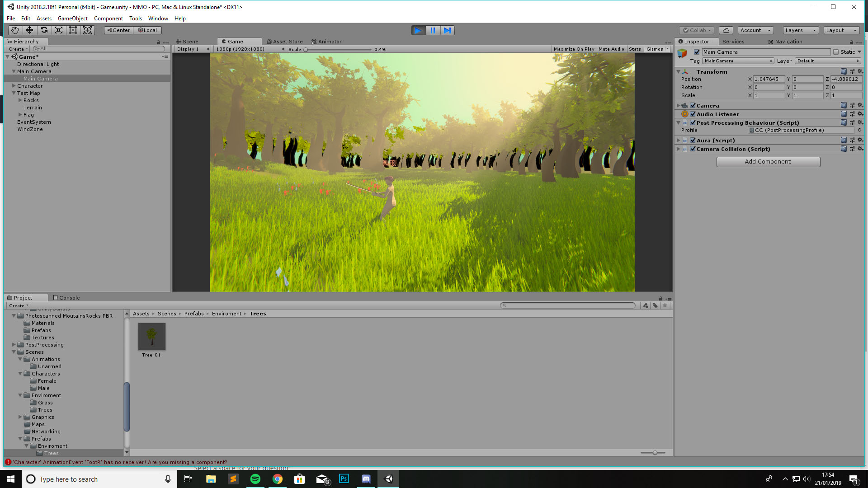
Task: Toggle Maximize On Play
Action: pos(574,49)
